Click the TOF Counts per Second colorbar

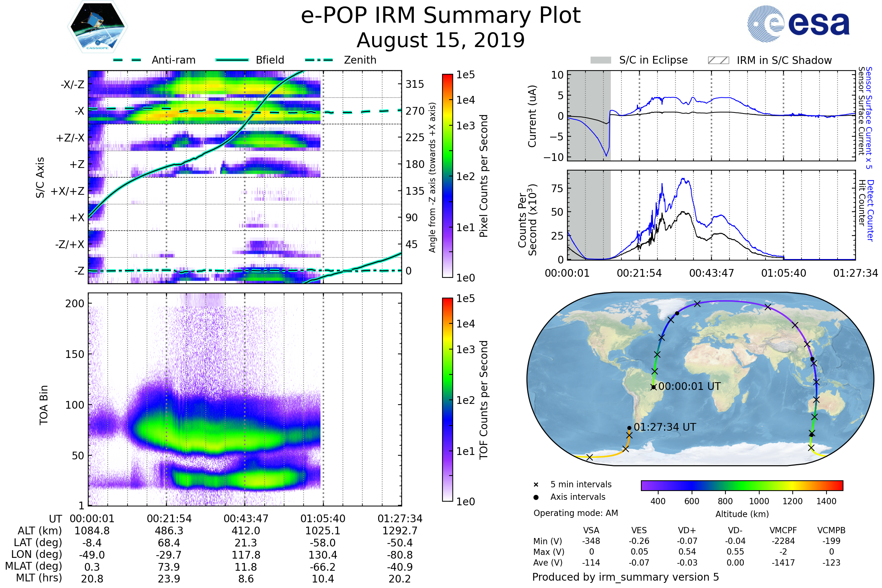[x=447, y=400]
